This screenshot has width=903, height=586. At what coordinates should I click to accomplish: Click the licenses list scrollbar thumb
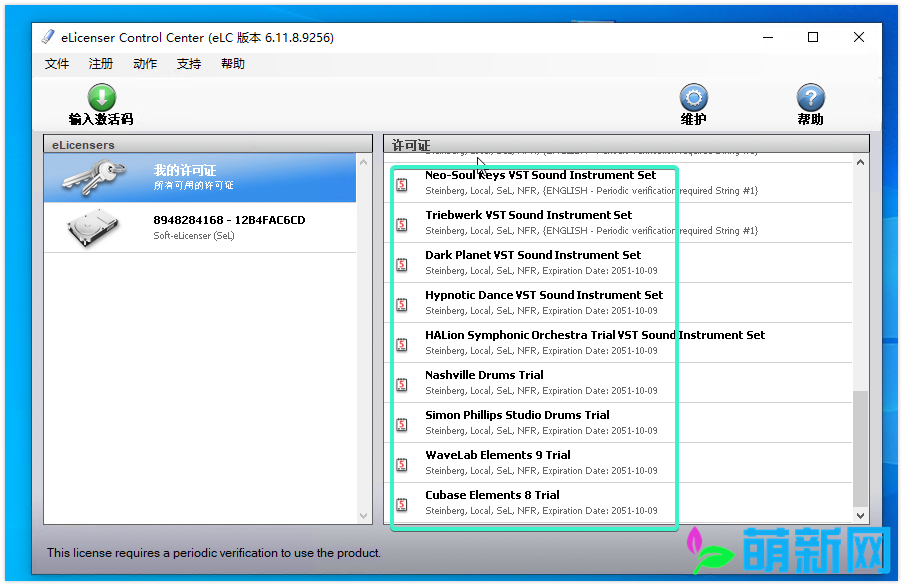click(860, 449)
